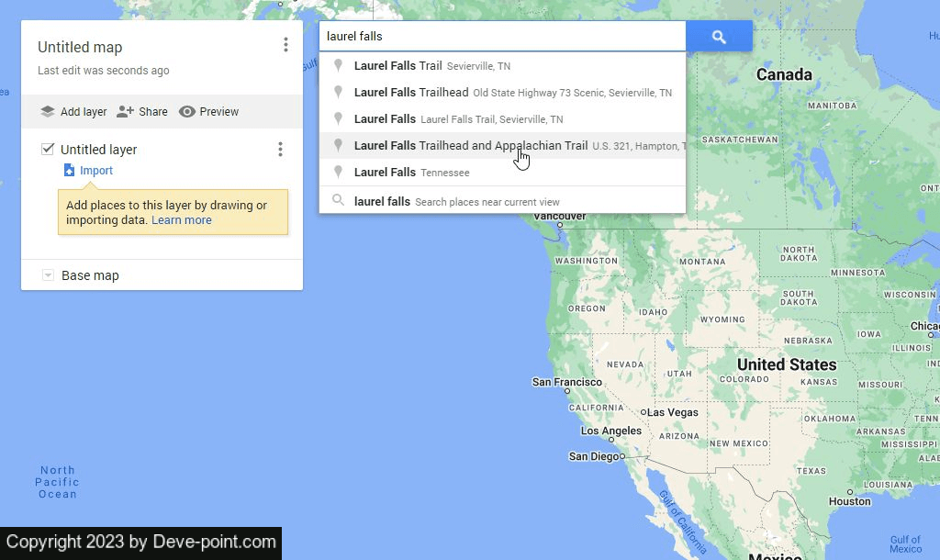Open the Learn more link

click(x=182, y=220)
